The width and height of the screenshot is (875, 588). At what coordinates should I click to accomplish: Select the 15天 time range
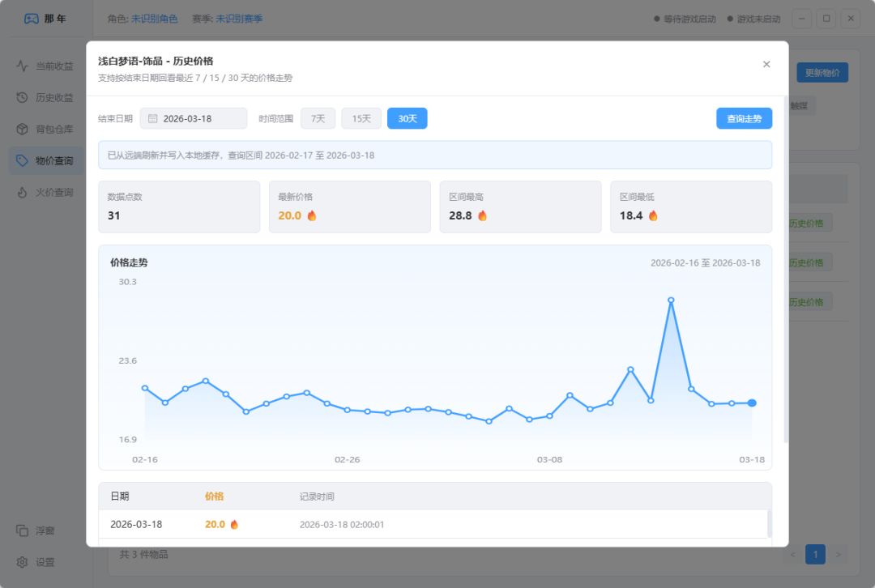pyautogui.click(x=361, y=118)
